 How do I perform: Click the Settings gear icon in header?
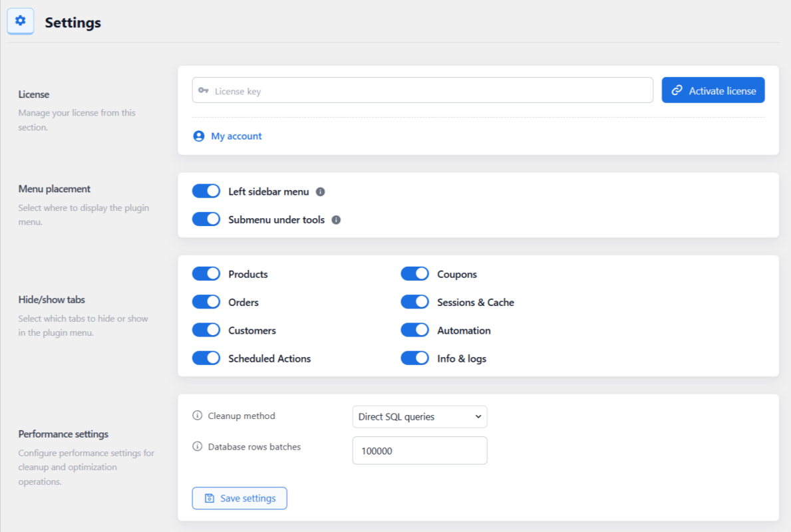pyautogui.click(x=20, y=21)
